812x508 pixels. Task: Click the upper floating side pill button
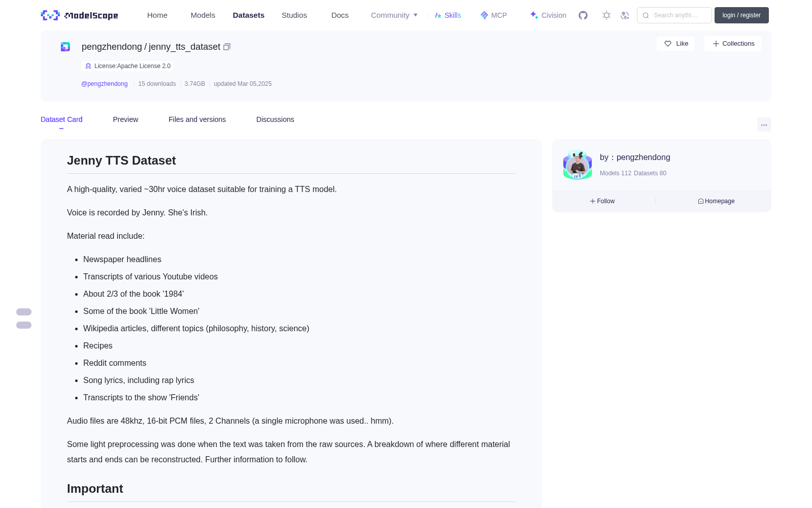pyautogui.click(x=24, y=312)
